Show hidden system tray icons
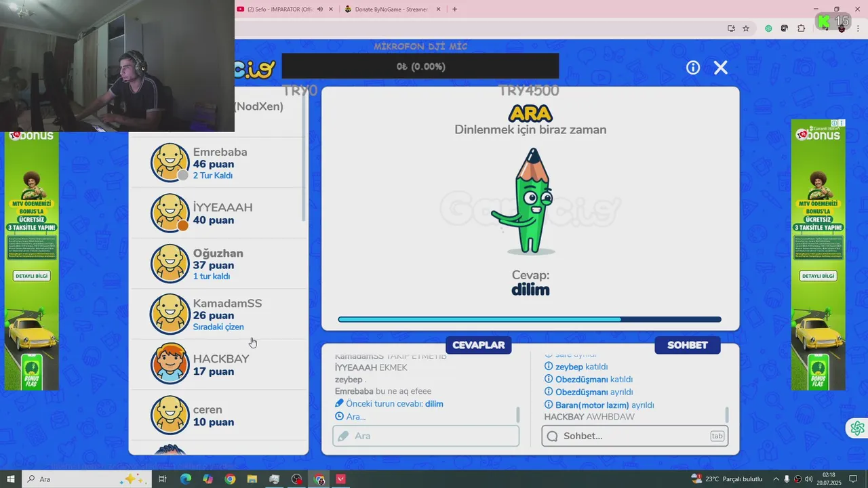The image size is (868, 488). (776, 479)
